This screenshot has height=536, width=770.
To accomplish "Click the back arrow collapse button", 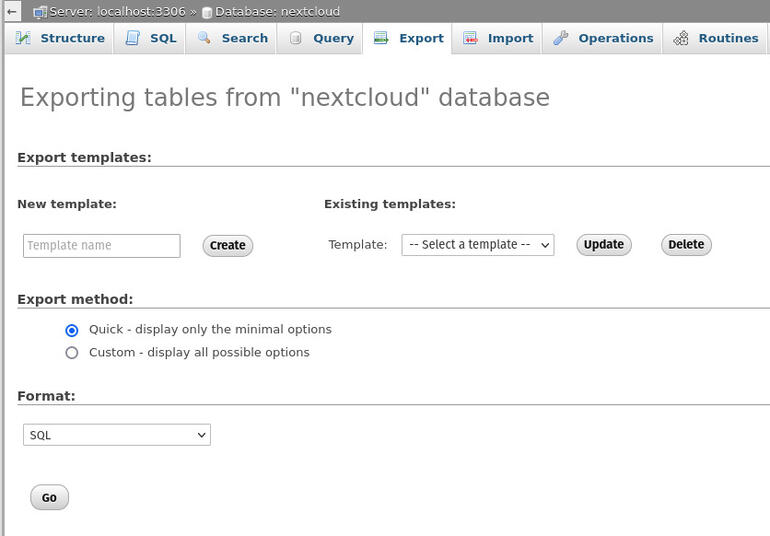I will (x=12, y=11).
